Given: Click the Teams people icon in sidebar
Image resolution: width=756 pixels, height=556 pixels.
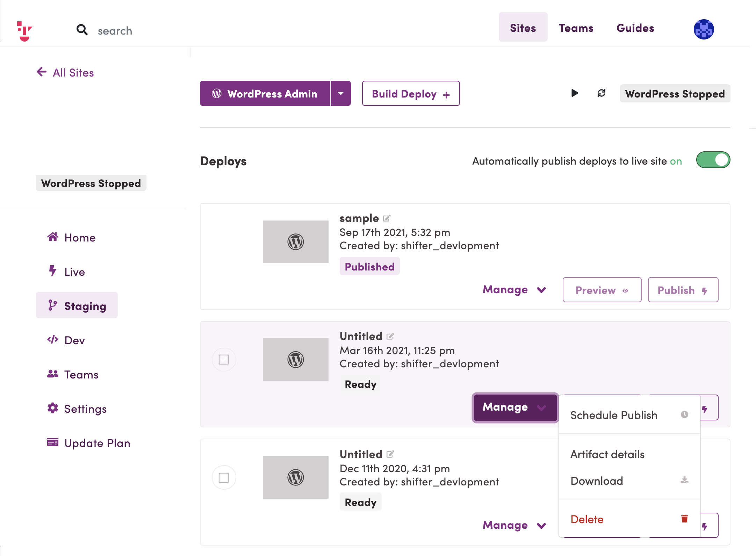Looking at the screenshot, I should [x=53, y=374].
